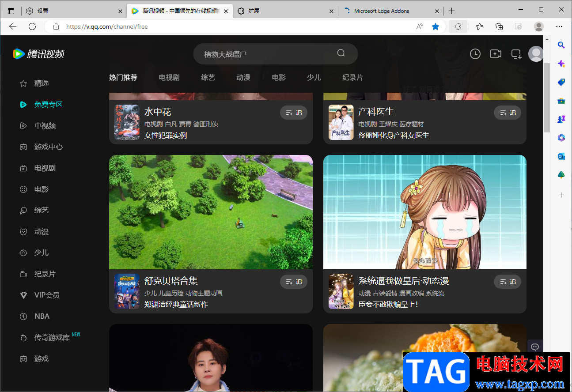Open 精选 in left sidebar

point(41,83)
